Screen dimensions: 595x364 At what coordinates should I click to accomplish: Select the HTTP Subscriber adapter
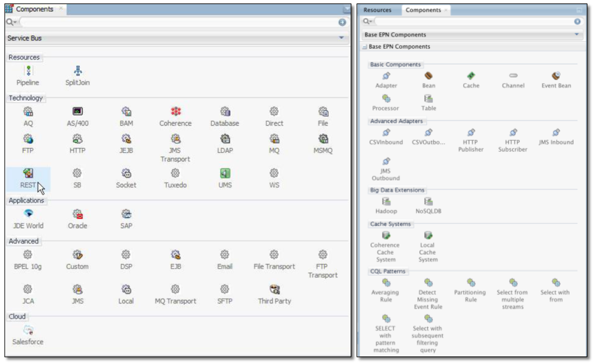click(513, 132)
